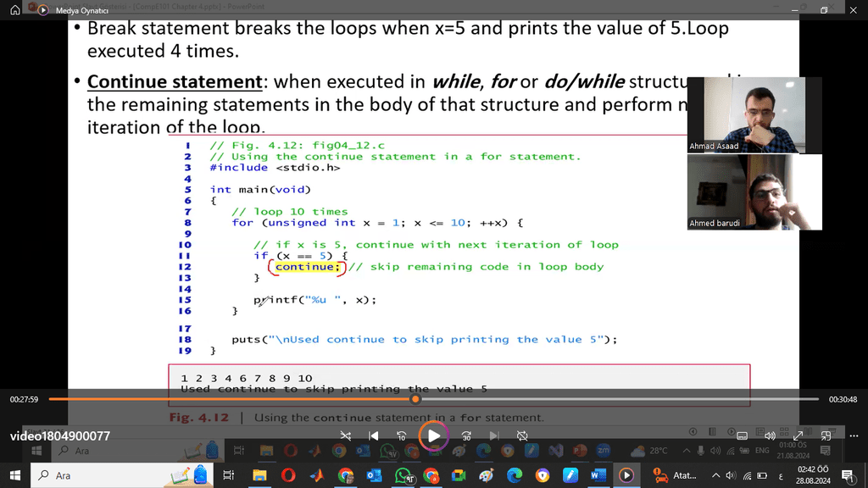Click the Continue statement heading text

pos(175,81)
